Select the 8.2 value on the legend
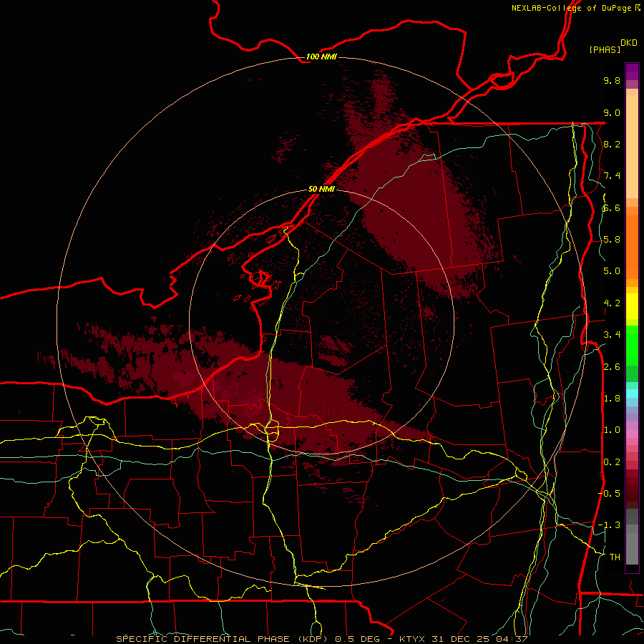This screenshot has height=644, width=644. pyautogui.click(x=612, y=144)
